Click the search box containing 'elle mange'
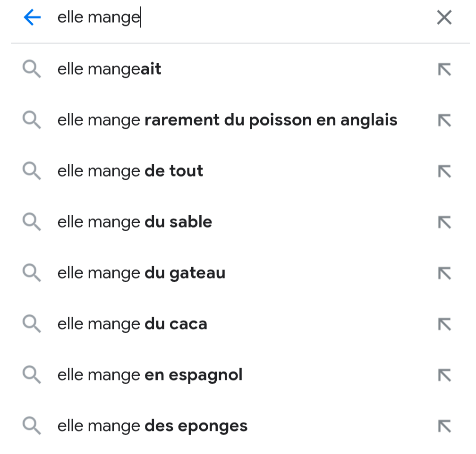476x454 pixels. coord(236,18)
